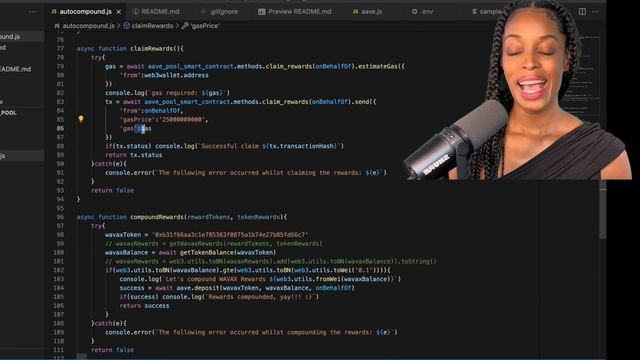Click the preview icon on Preview README.md tab
Viewport: 640px width, 360px height.
[x=262, y=12]
